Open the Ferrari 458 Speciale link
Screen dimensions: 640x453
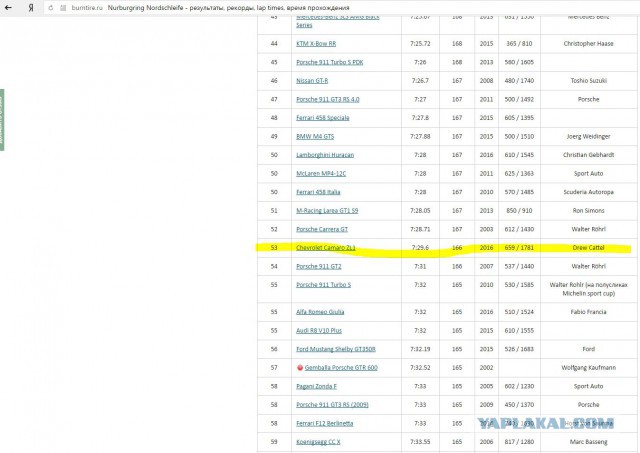pyautogui.click(x=322, y=118)
